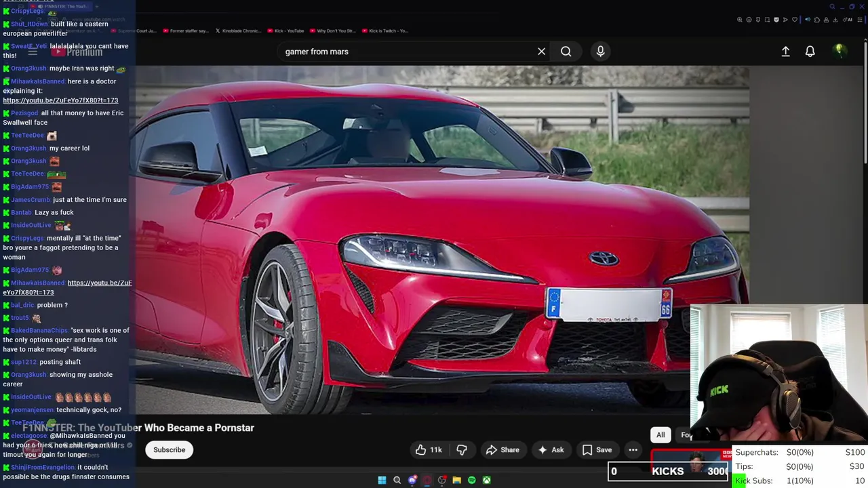Click chat username ShinjiFromEvangelion
Screen dimensions: 868x488
(x=43, y=468)
